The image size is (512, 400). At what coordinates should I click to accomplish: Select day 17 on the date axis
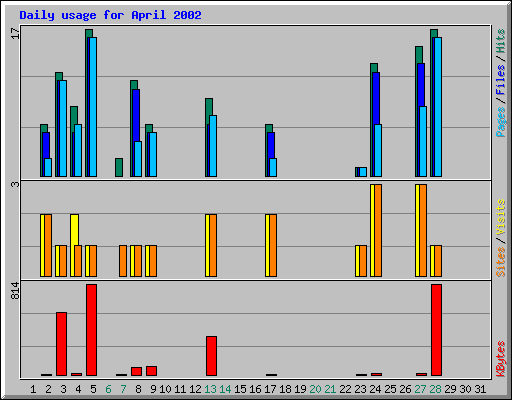(x=270, y=389)
